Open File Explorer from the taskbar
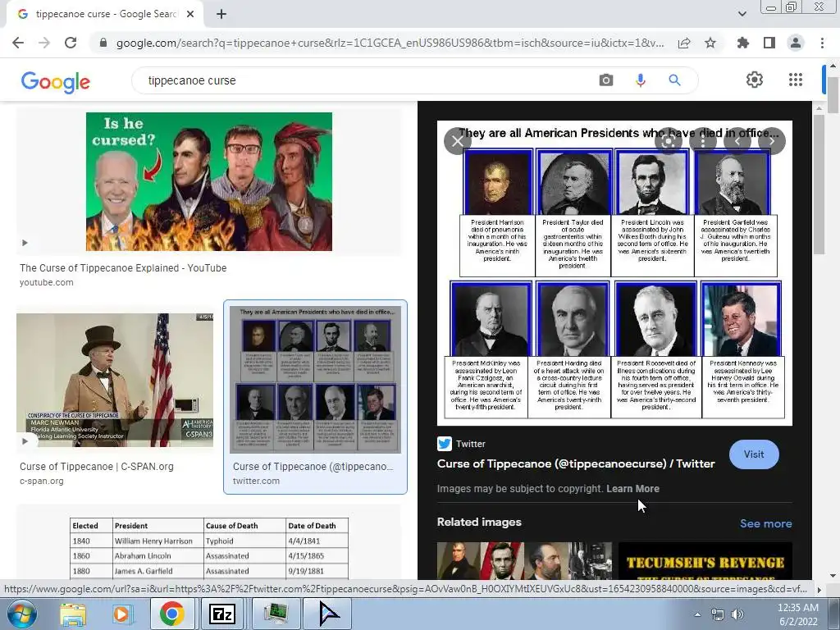Viewport: 840px width, 630px height. click(72, 614)
